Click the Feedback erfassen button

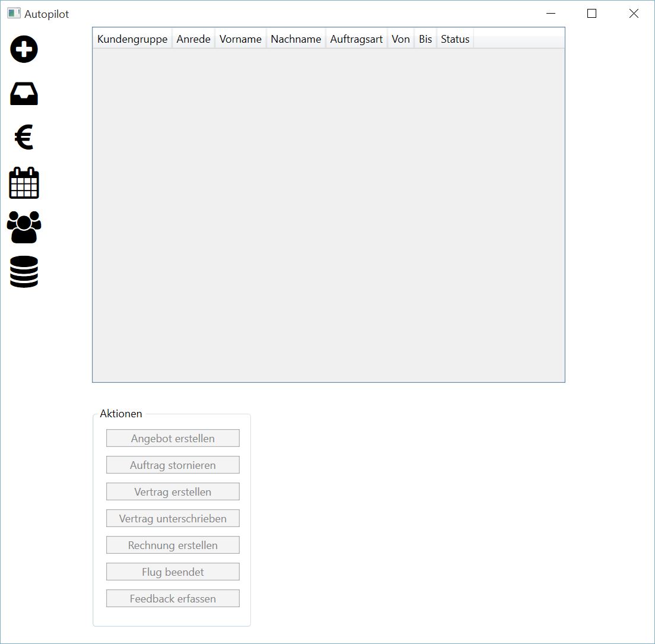click(173, 599)
